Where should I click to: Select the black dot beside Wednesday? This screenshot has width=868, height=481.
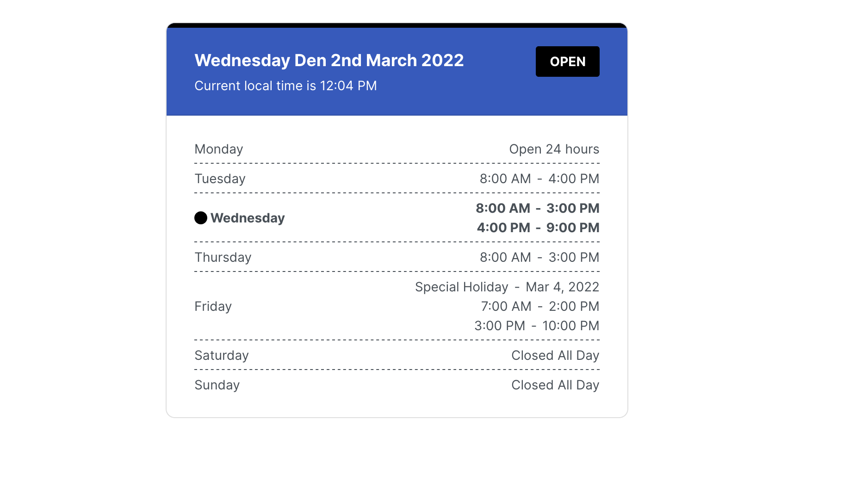(x=201, y=218)
